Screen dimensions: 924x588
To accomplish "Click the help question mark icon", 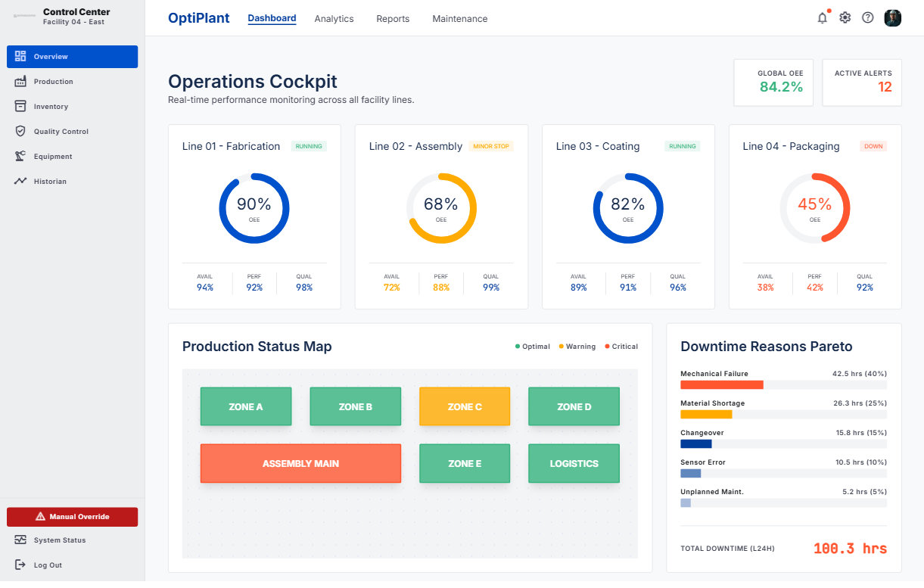I will (868, 18).
